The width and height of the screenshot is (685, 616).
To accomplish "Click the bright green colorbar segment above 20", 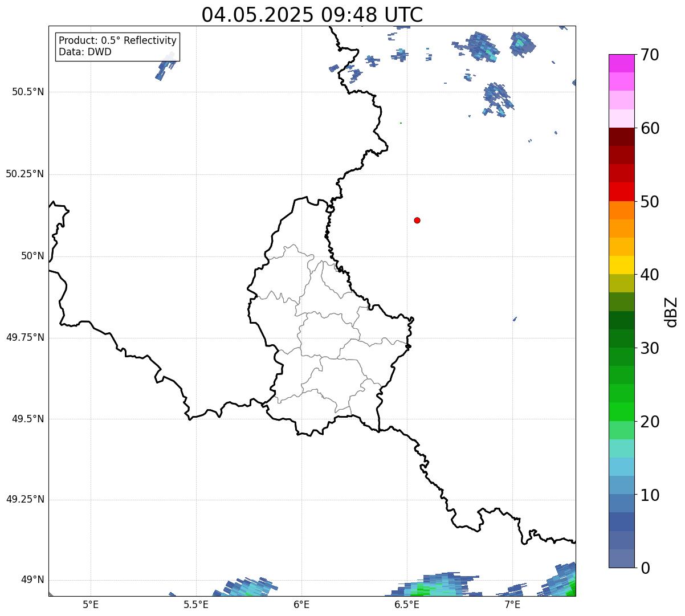I will click(621, 411).
